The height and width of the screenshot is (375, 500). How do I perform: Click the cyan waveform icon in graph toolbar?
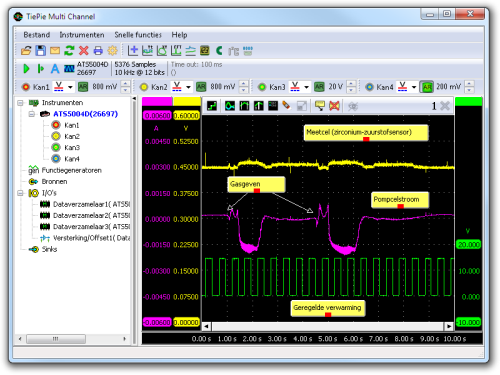coord(230,106)
